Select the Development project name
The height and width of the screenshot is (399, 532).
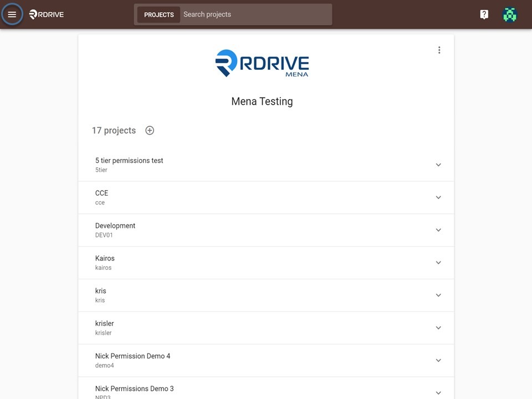click(115, 226)
